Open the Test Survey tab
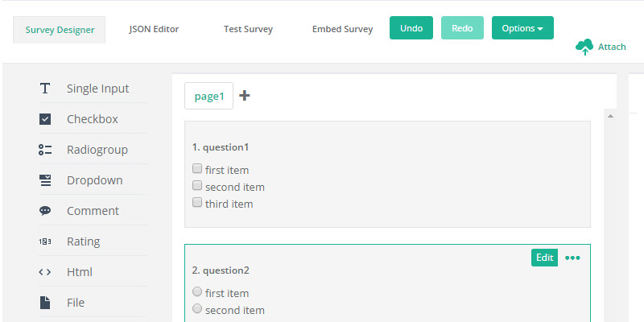644x322 pixels. click(x=248, y=29)
